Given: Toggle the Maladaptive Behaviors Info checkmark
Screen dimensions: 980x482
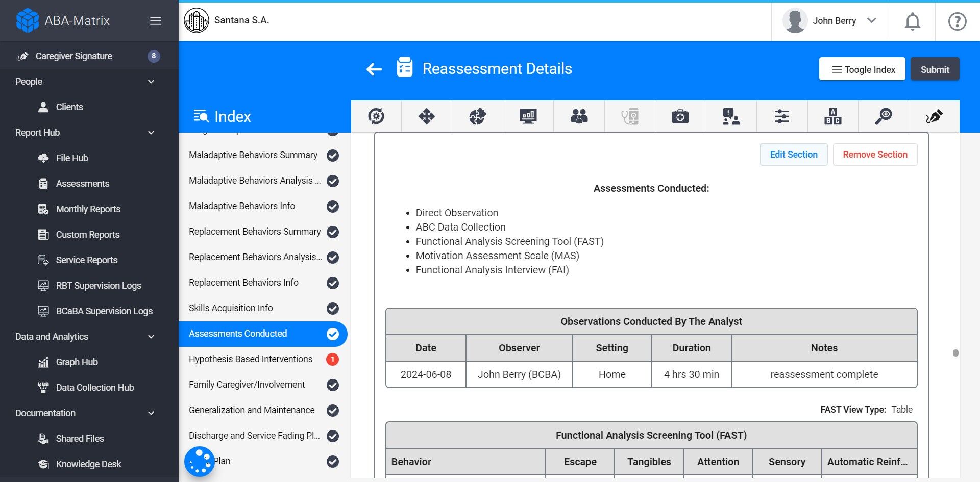Looking at the screenshot, I should [333, 207].
